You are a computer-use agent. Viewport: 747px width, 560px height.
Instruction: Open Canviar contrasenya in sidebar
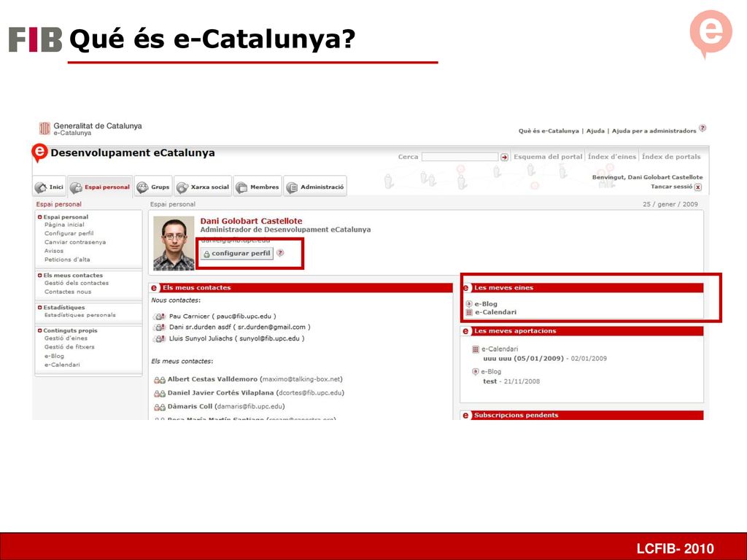tap(75, 242)
